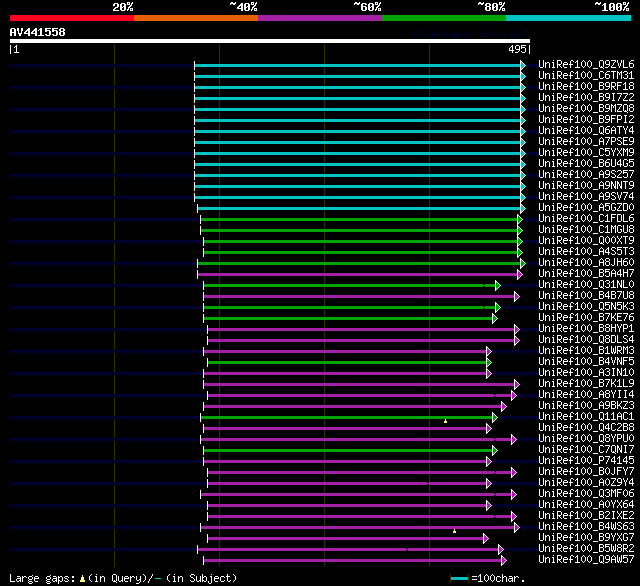Open hit UniRef100_B9FPI2

point(586,120)
